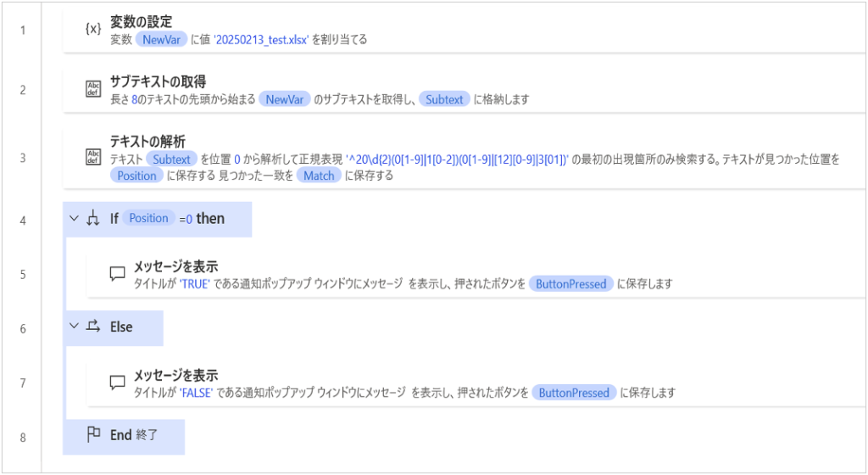The image size is (868, 475).
Task: Click the End flag icon
Action: (x=93, y=435)
